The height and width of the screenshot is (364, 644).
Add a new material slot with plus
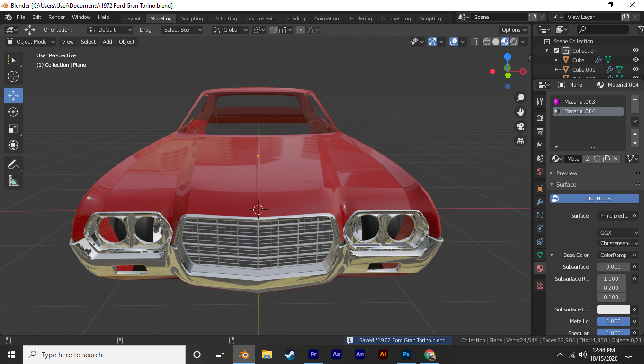click(x=635, y=100)
